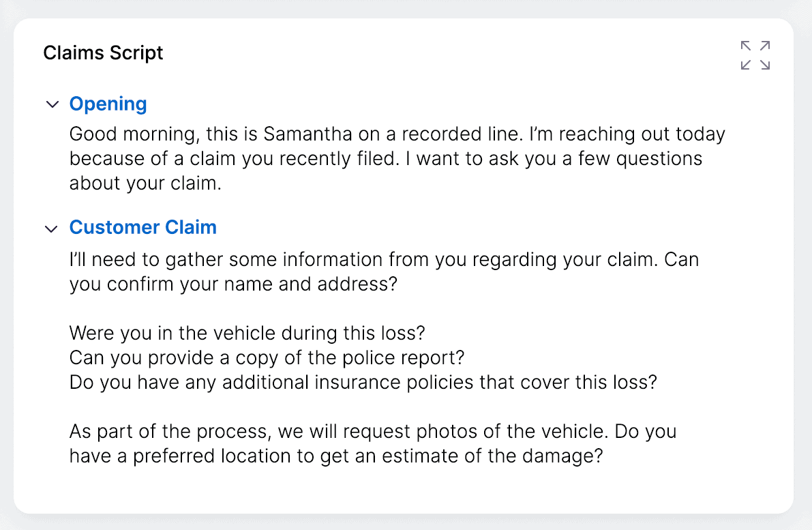Click 'As part of the process' sentence
Viewport: 812px width, 530px height.
[373, 432]
